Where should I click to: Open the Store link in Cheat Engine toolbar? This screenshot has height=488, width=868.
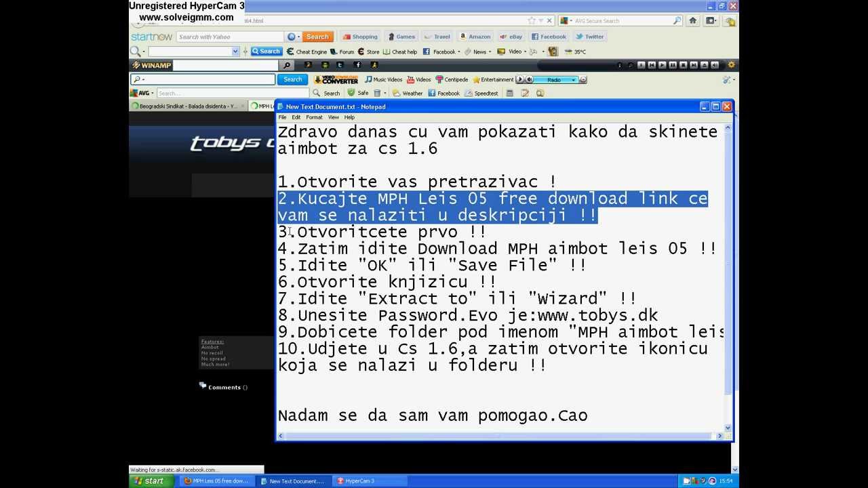point(368,52)
